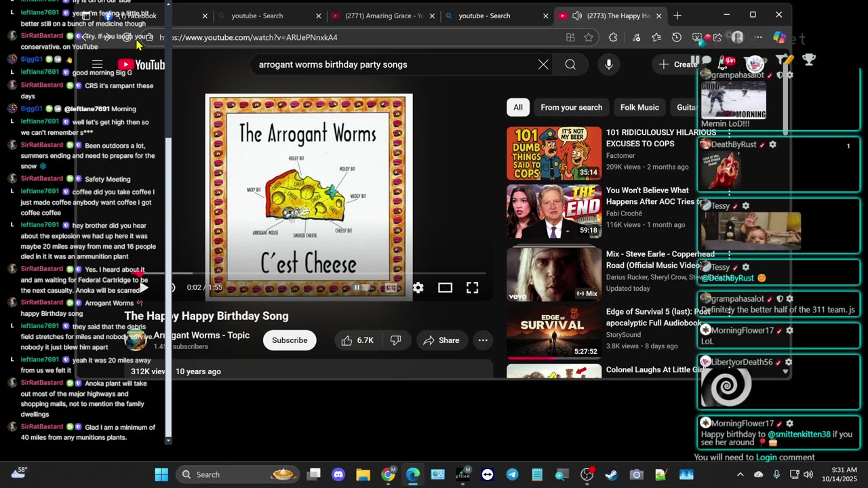Switch player to theater mode
This screenshot has width=868, height=488.
[x=445, y=288]
